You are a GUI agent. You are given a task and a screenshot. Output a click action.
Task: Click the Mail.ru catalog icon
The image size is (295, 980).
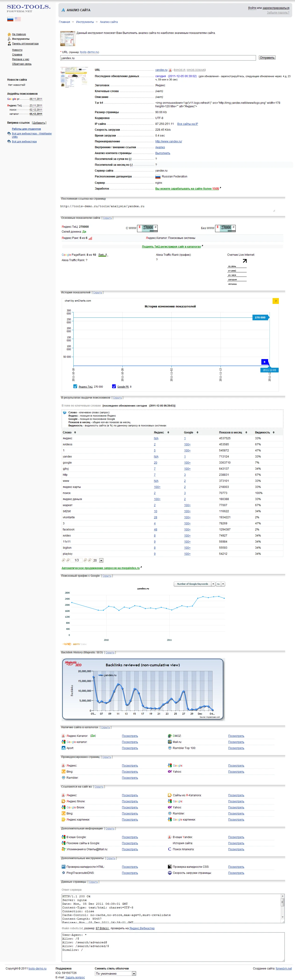point(170,742)
